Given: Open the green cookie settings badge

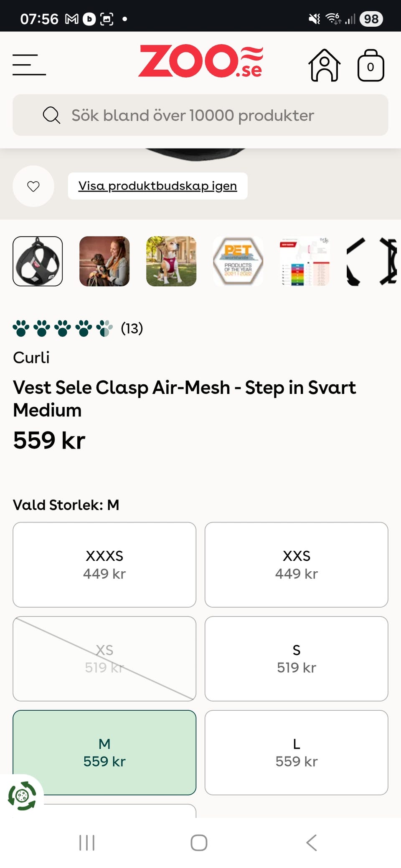Looking at the screenshot, I should click(22, 796).
